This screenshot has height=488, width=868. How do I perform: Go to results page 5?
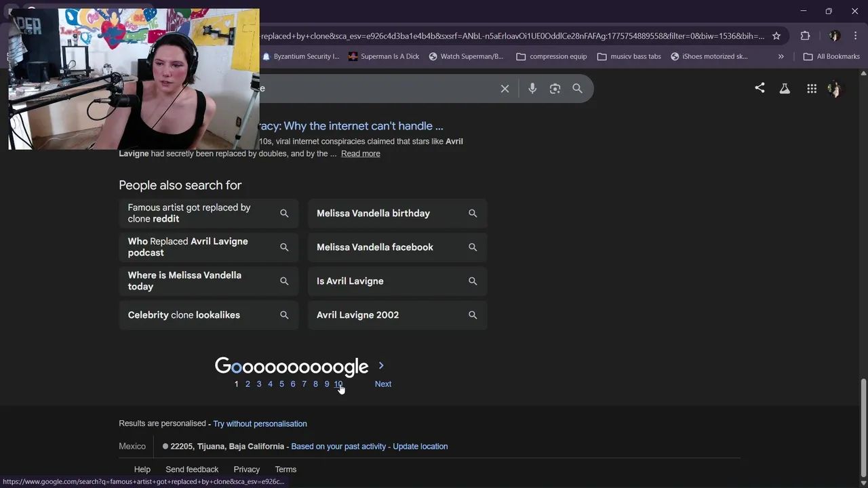281,384
